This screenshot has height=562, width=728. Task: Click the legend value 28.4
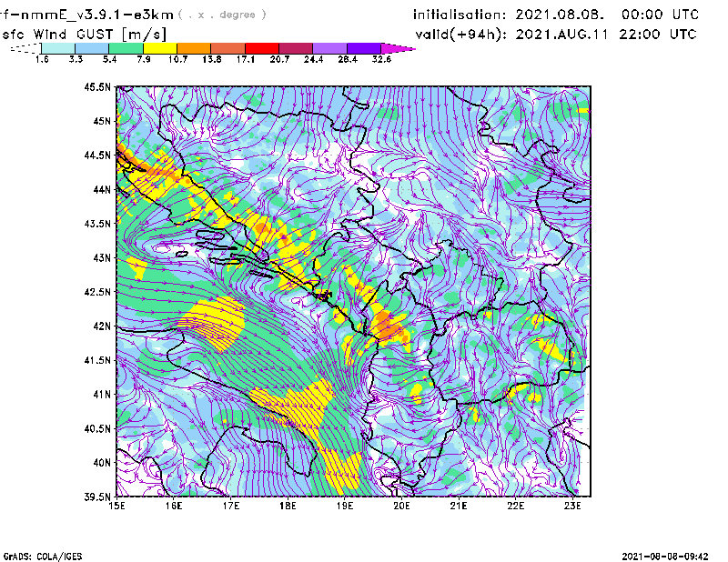pos(348,59)
